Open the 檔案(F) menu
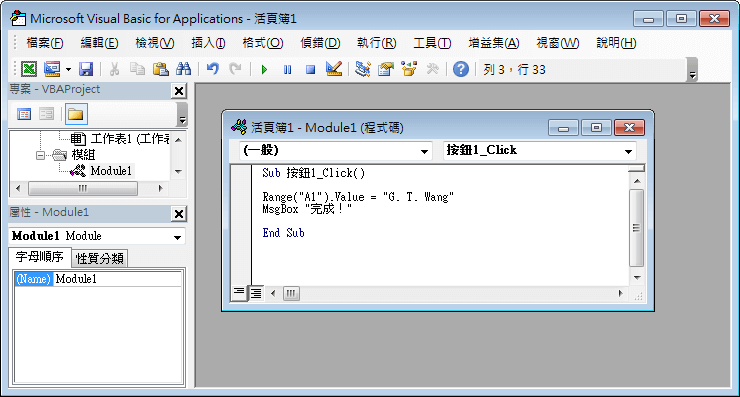740x397 pixels. tap(45, 43)
